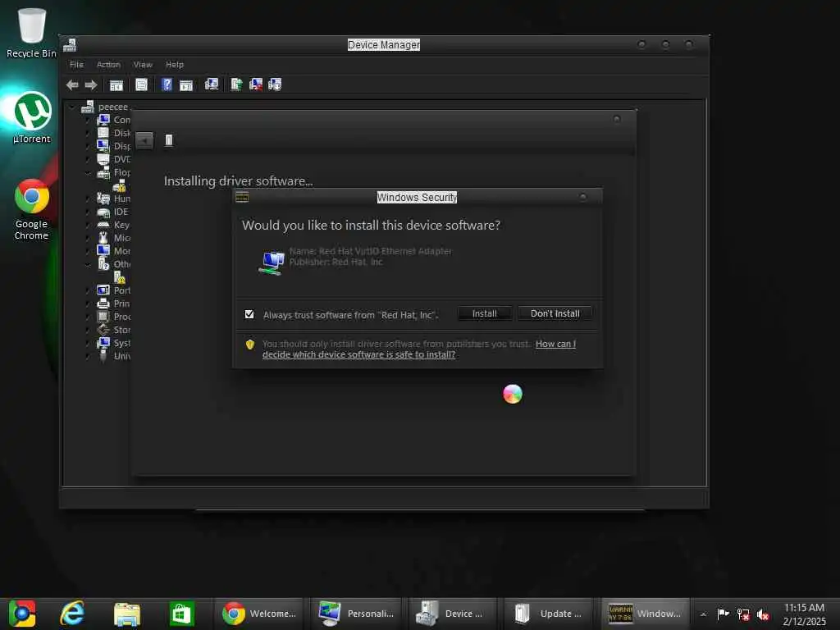Expand the Keyboards category arrow
Screen dimensions: 840x630
(89, 225)
